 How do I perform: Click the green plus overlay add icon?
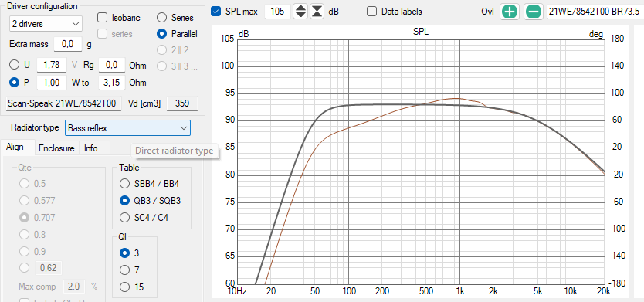pyautogui.click(x=510, y=12)
